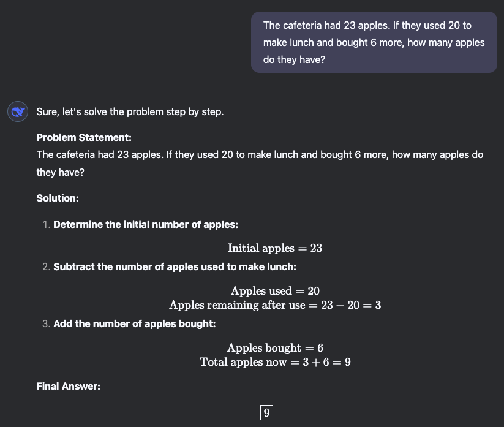Click the DeepSeek whale avatar icon
This screenshot has height=427, width=504.
[x=18, y=111]
